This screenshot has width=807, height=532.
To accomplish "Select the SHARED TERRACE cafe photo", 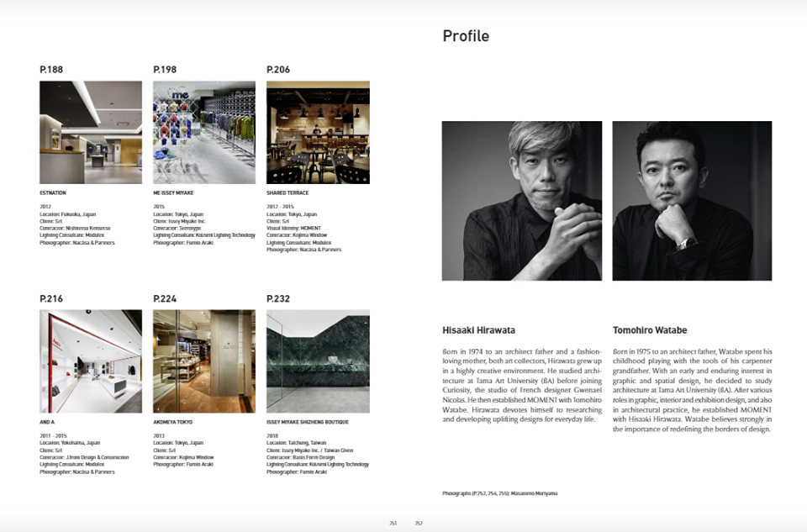I will [x=318, y=132].
